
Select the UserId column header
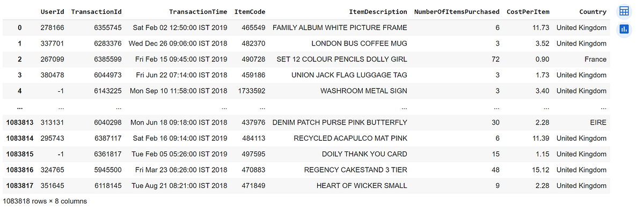pos(53,12)
